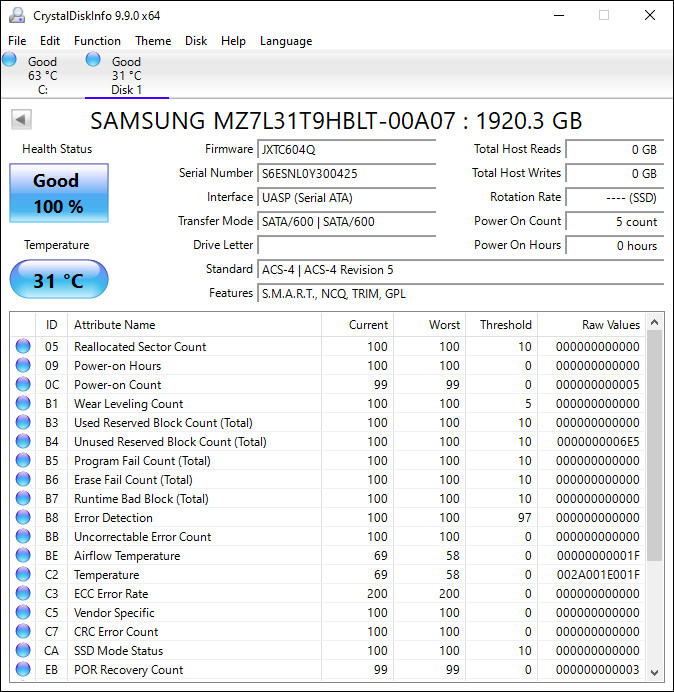Image resolution: width=674 pixels, height=692 pixels.
Task: Open the Edit menu
Action: [x=50, y=41]
